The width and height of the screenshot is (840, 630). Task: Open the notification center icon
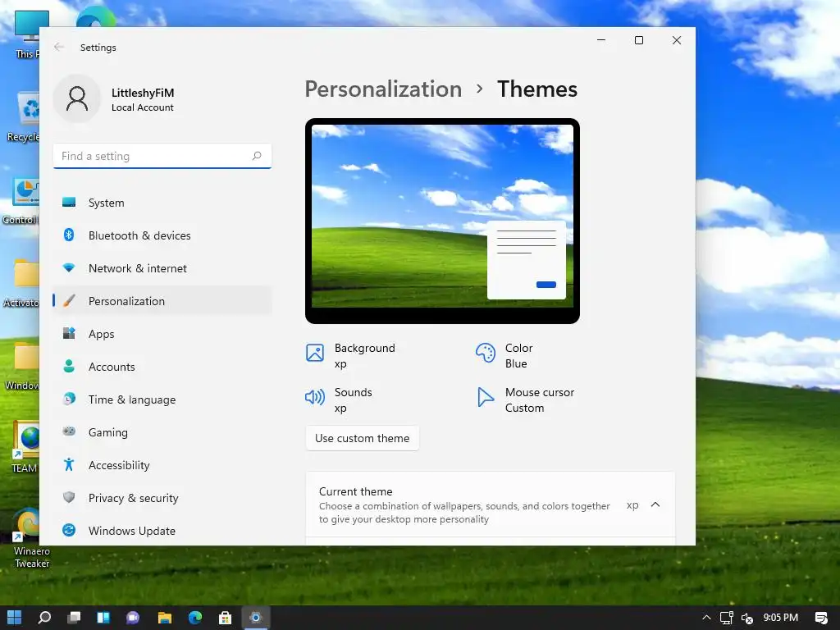(820, 618)
